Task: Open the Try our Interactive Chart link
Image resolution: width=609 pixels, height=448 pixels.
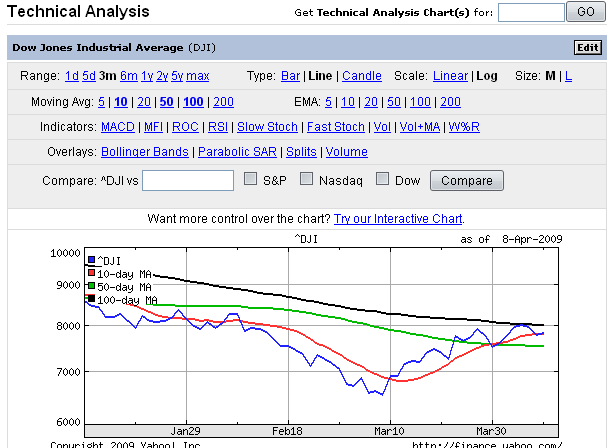Action: click(398, 219)
